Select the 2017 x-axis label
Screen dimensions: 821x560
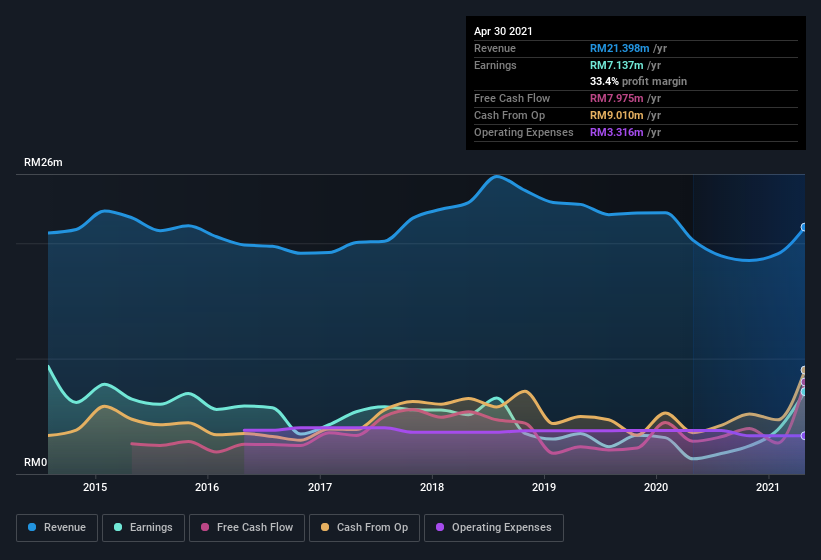[320, 488]
